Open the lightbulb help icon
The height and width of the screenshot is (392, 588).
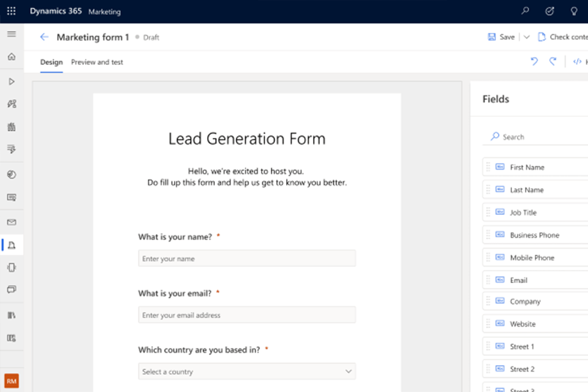tap(574, 11)
